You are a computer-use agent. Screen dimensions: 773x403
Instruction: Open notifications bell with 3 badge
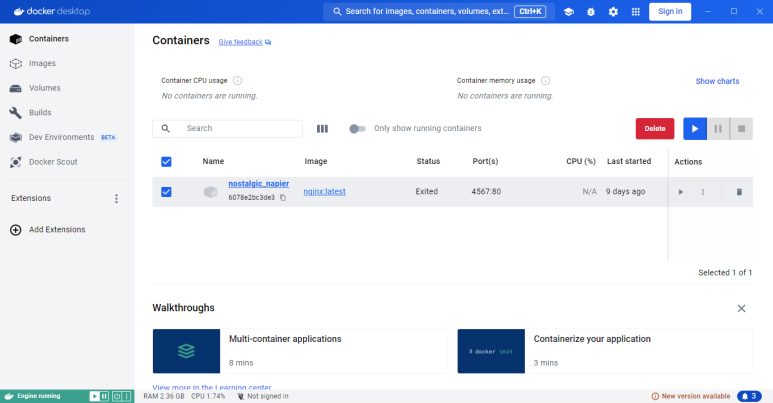pyautogui.click(x=749, y=396)
